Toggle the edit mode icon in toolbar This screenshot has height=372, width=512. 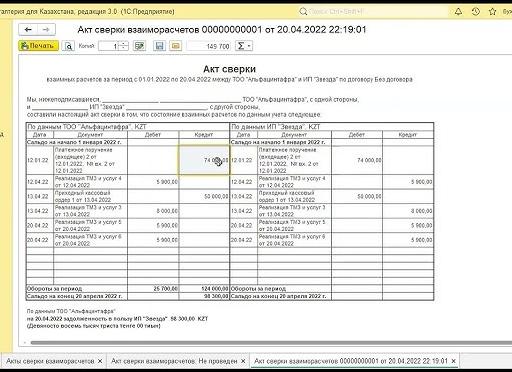(x=139, y=46)
